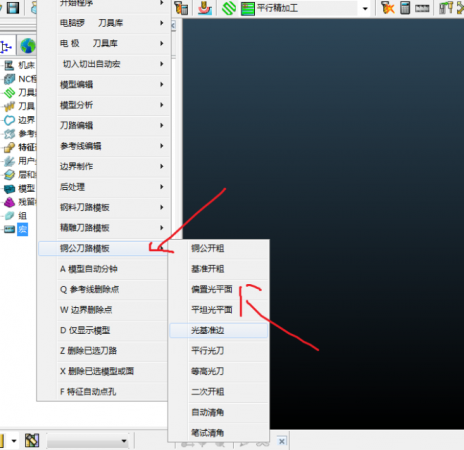The height and width of the screenshot is (450, 464).
Task: Expand the 参考线编辑 submenu arrow
Action: tap(162, 146)
